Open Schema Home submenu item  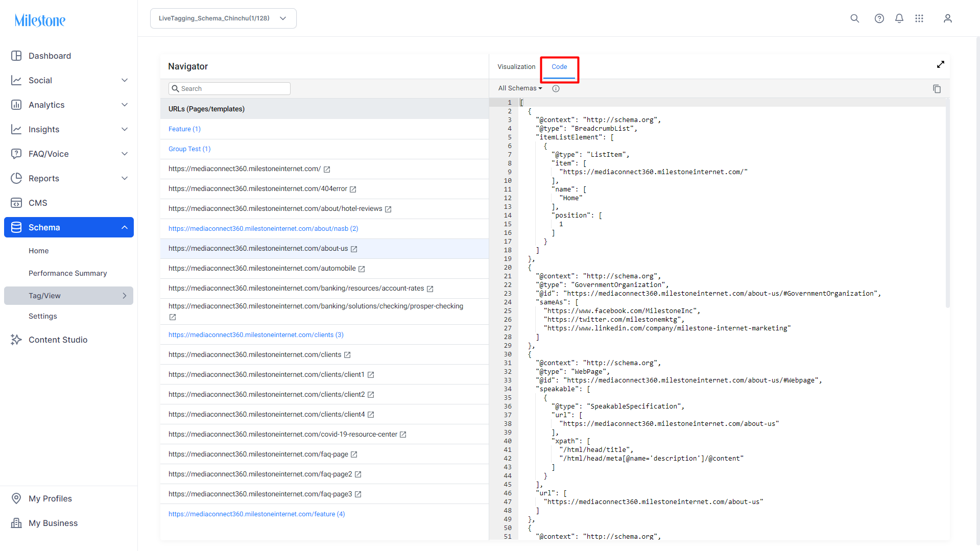point(39,251)
